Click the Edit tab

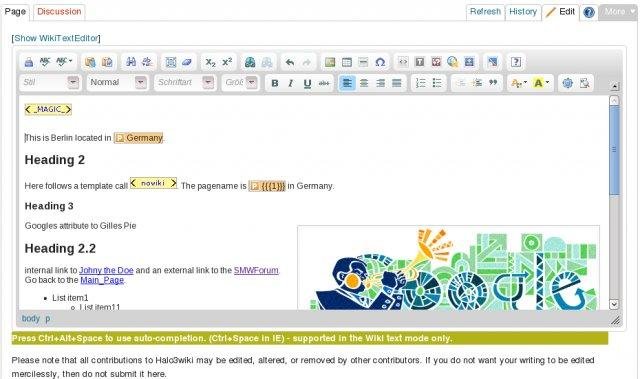[561, 11]
